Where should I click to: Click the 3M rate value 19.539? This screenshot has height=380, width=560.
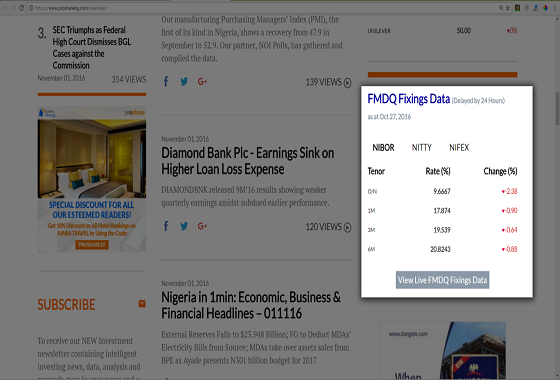(442, 230)
